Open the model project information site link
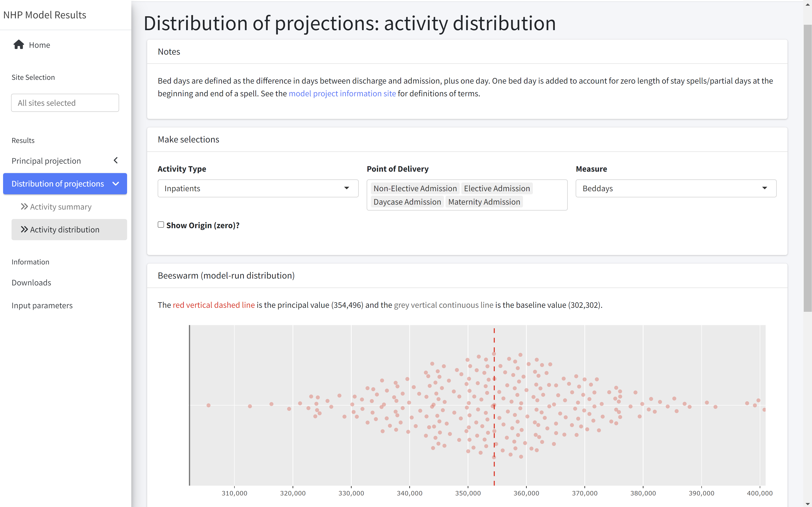812x507 pixels. pyautogui.click(x=342, y=93)
